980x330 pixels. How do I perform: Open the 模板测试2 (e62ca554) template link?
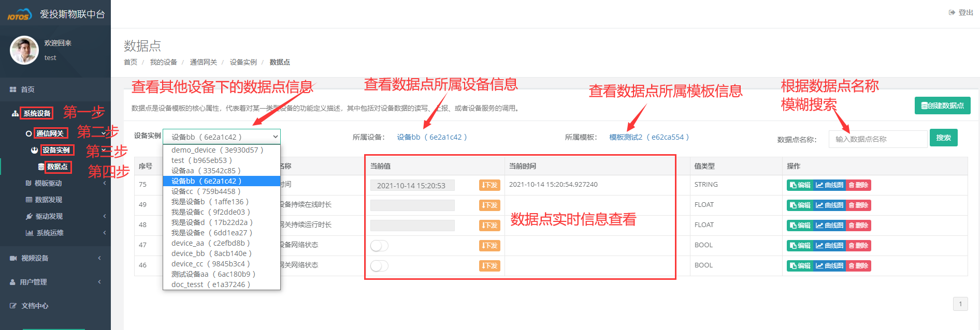pyautogui.click(x=649, y=137)
